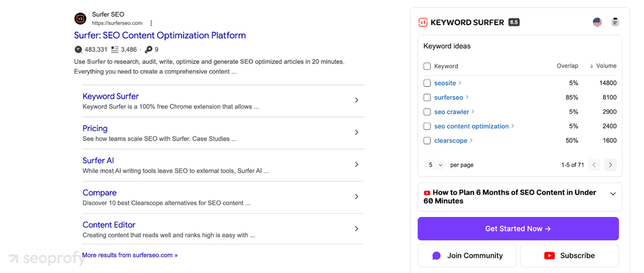Click the https://surferseo.com URL text
Viewport: 644px width, 273px height.
point(117,23)
